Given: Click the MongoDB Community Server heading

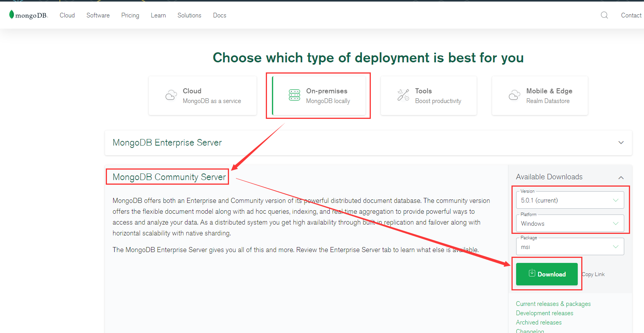Looking at the screenshot, I should [169, 177].
